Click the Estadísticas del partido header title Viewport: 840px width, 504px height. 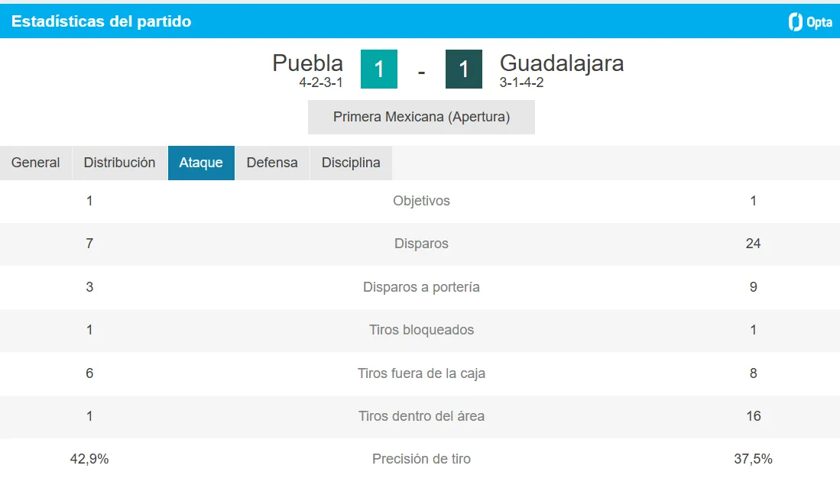click(101, 21)
